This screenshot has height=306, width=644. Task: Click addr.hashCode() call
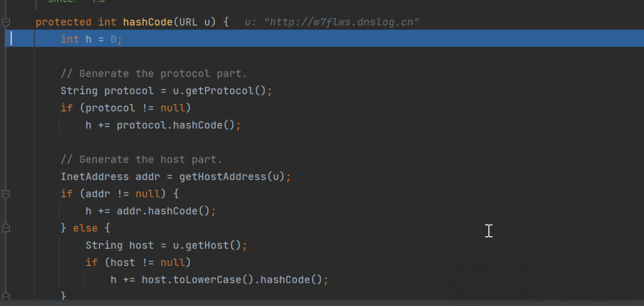[163, 211]
